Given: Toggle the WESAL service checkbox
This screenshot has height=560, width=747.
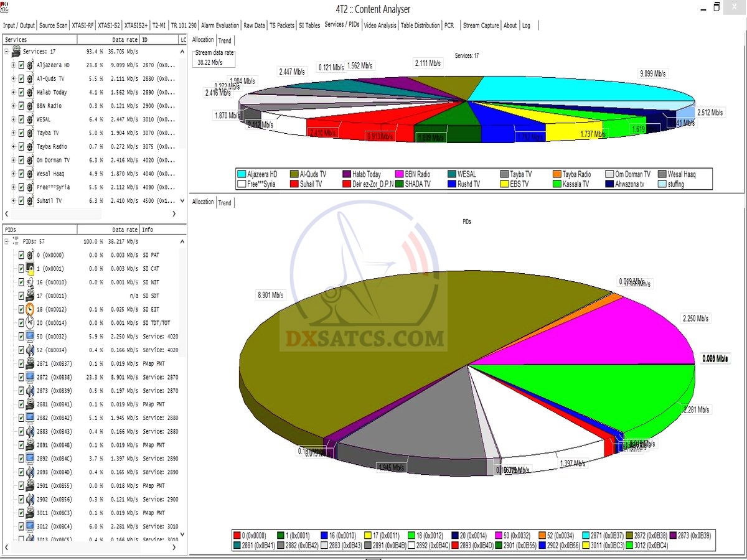Looking at the screenshot, I should coord(22,119).
